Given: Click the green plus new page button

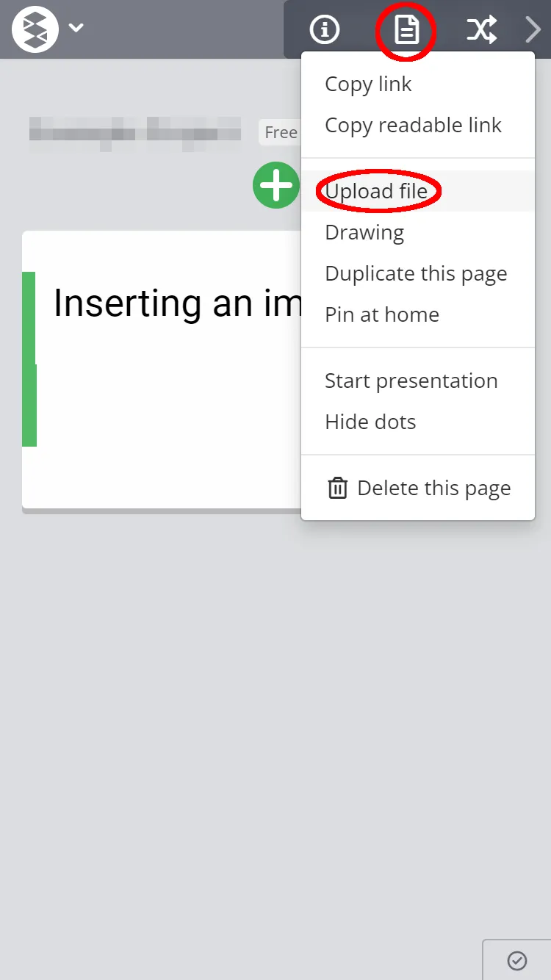Looking at the screenshot, I should click(276, 185).
